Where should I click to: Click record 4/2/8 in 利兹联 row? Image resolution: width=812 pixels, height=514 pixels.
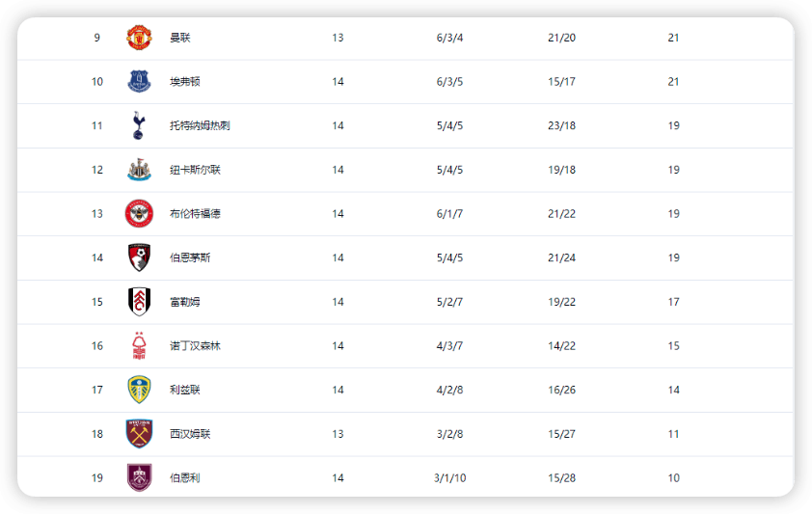tap(449, 390)
